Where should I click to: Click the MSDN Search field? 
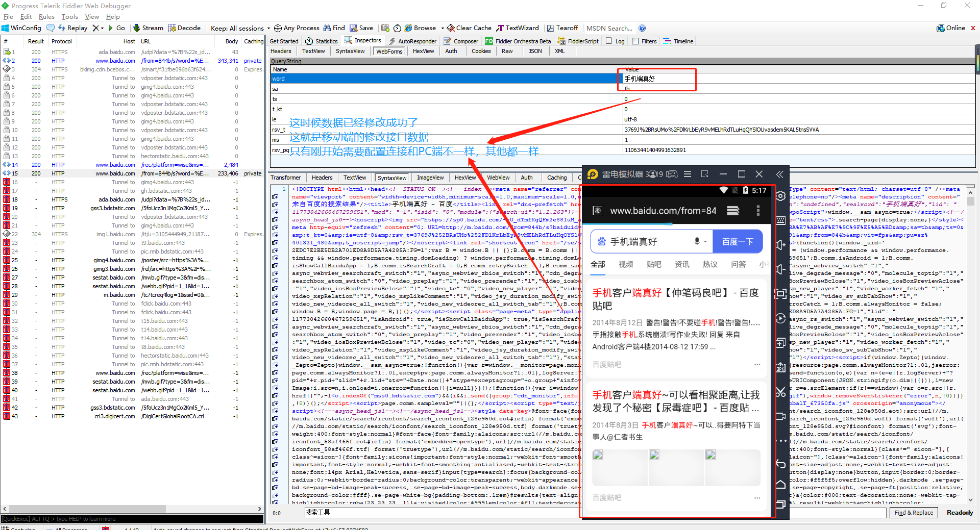(609, 28)
